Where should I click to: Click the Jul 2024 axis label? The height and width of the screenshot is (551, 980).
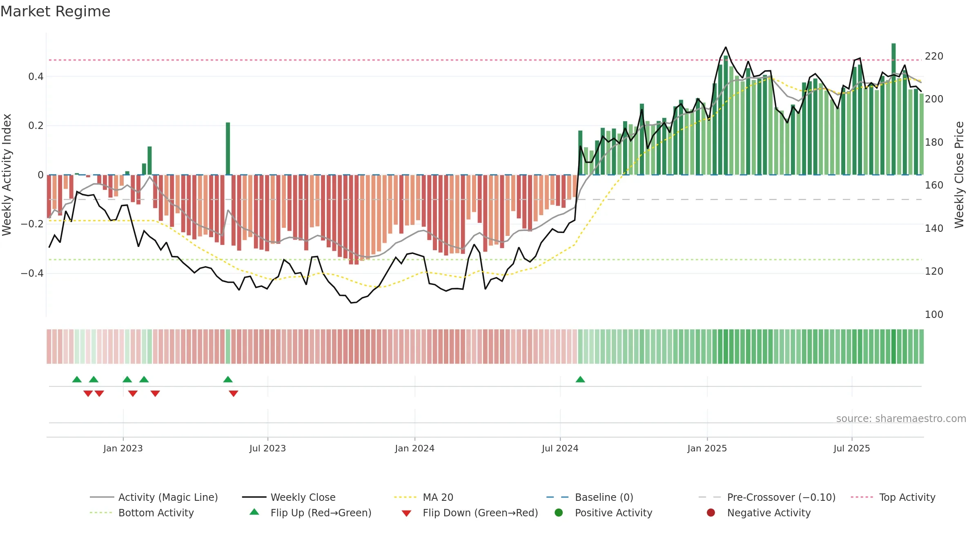(560, 448)
